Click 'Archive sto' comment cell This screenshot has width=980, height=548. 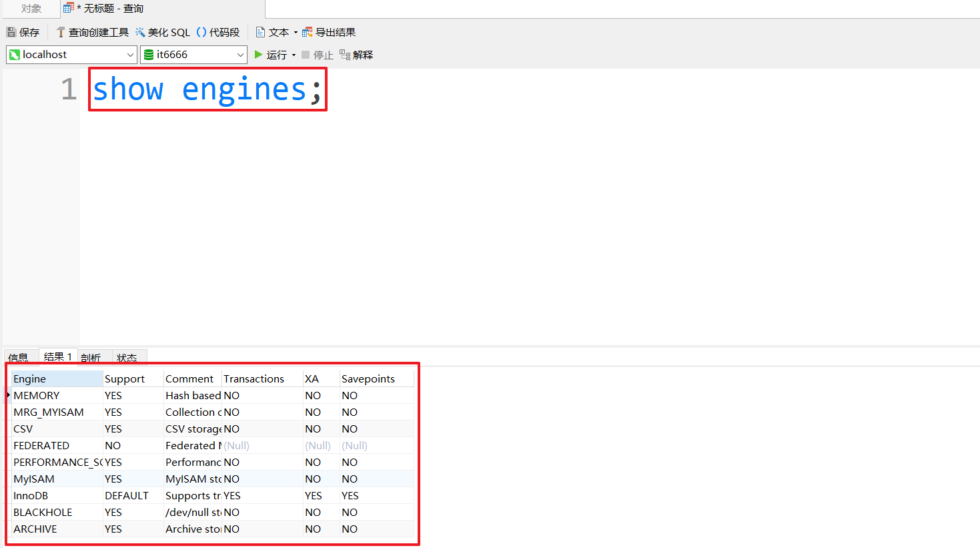[x=193, y=529]
